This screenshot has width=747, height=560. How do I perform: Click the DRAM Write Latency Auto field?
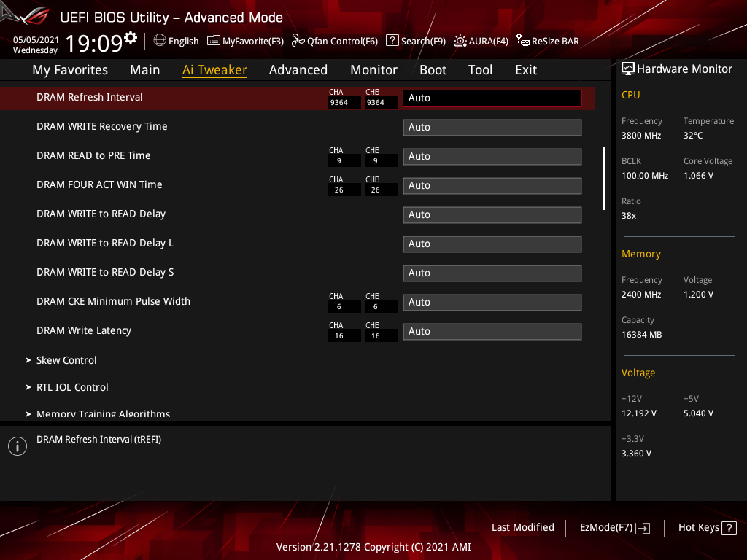[492, 332]
